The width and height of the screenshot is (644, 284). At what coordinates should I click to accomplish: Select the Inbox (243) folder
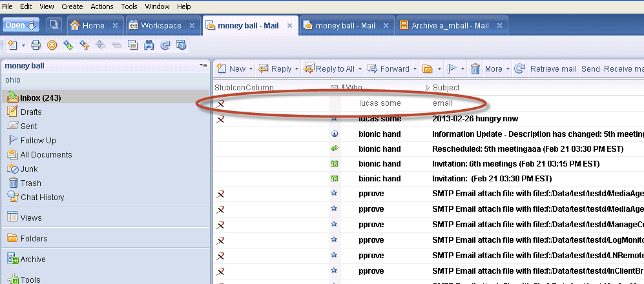pyautogui.click(x=105, y=97)
